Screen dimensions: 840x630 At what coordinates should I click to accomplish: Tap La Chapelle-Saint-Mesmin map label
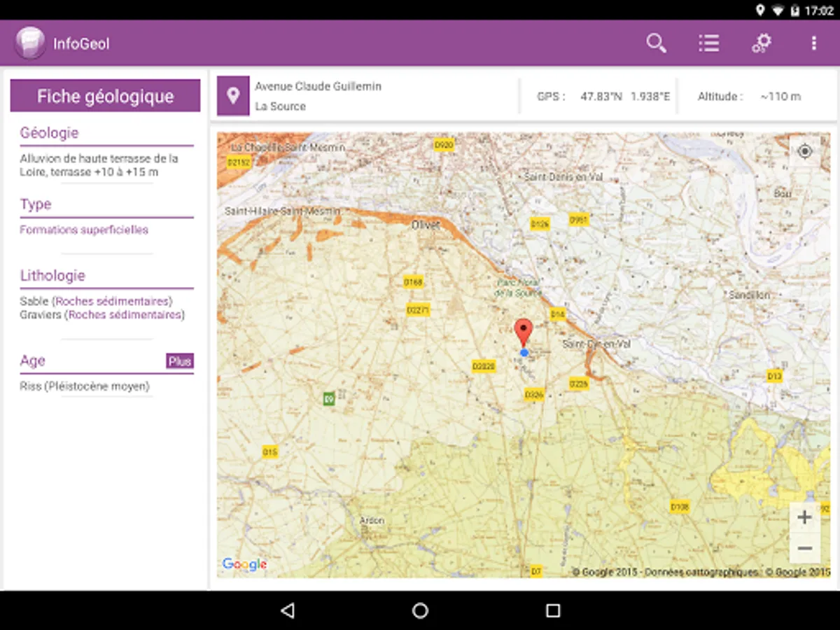[288, 148]
